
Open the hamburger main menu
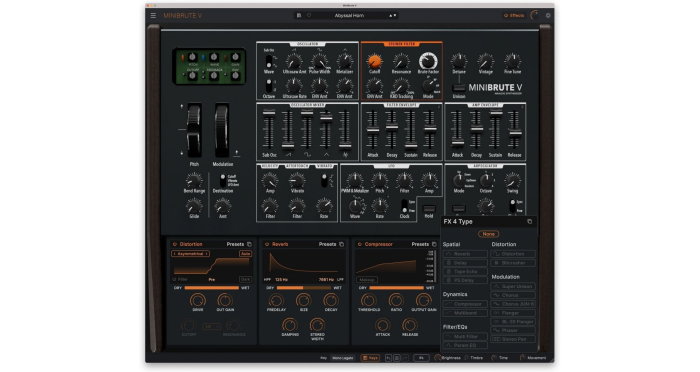point(153,15)
